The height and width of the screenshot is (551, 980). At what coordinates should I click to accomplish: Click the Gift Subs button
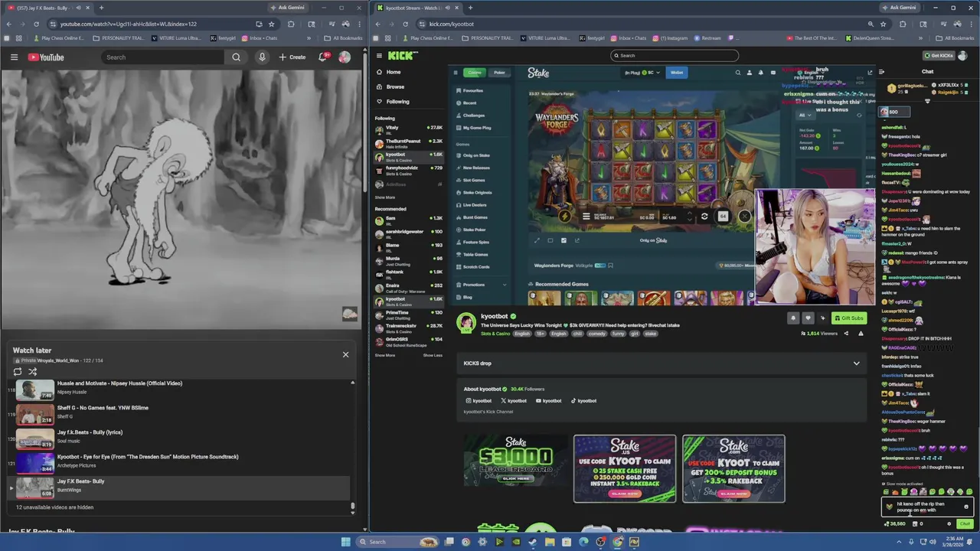click(849, 318)
